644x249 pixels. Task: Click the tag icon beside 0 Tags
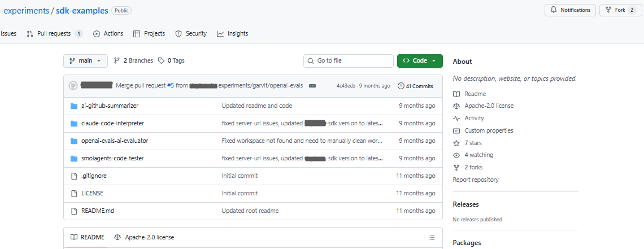[x=162, y=61]
